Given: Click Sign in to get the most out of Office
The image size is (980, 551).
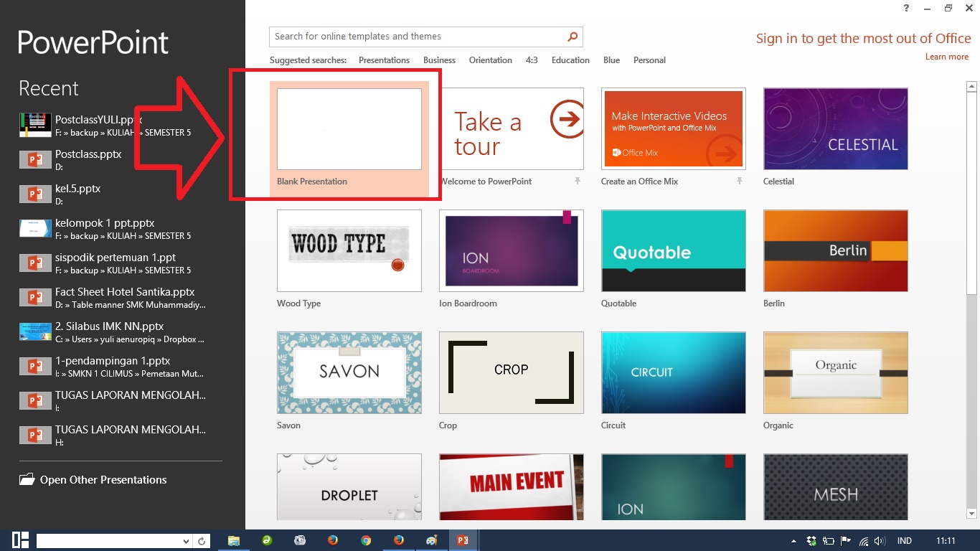Looking at the screenshot, I should (863, 39).
